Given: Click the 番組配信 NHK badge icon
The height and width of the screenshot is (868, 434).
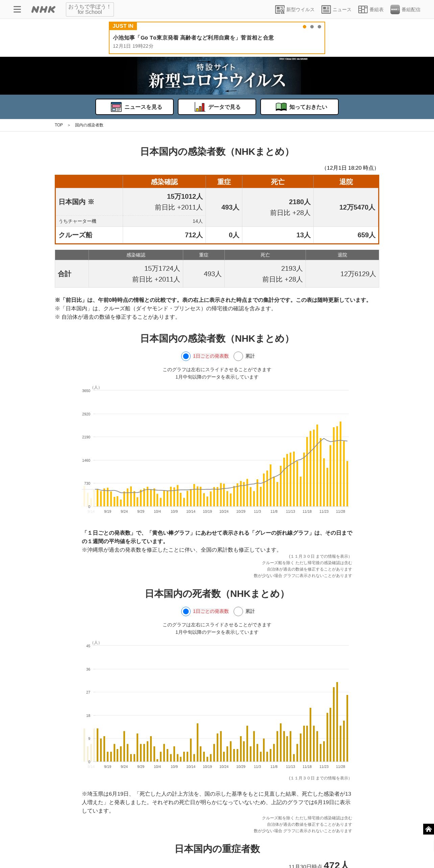Looking at the screenshot, I should [395, 9].
